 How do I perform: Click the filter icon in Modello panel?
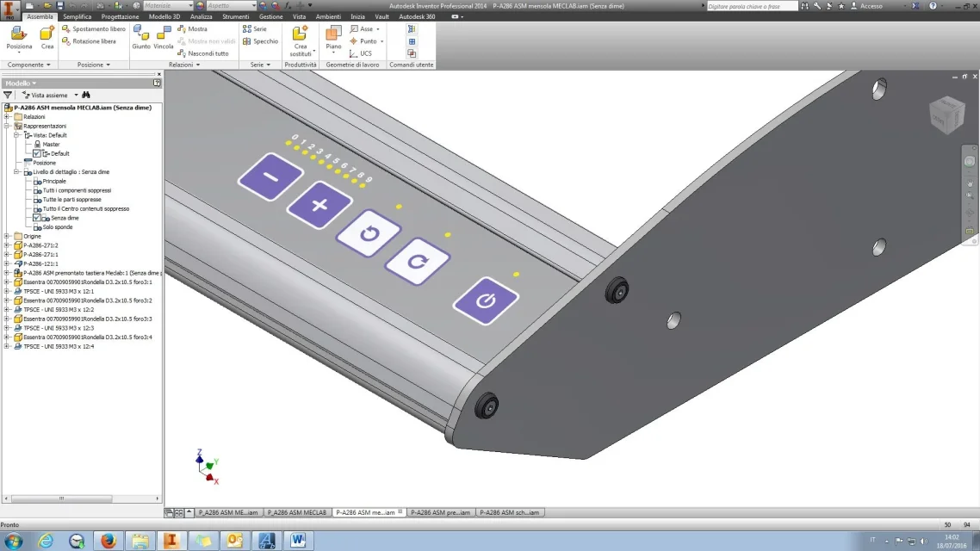(x=8, y=95)
